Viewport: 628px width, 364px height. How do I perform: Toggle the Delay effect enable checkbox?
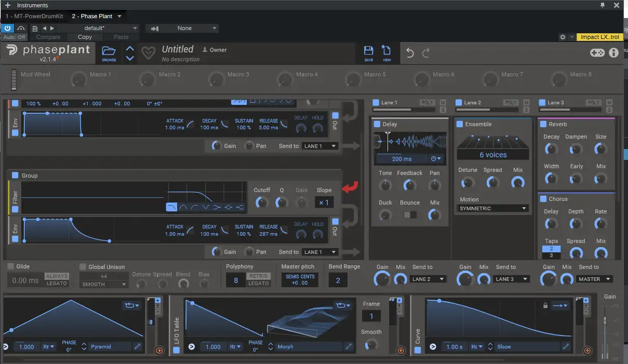[377, 124]
